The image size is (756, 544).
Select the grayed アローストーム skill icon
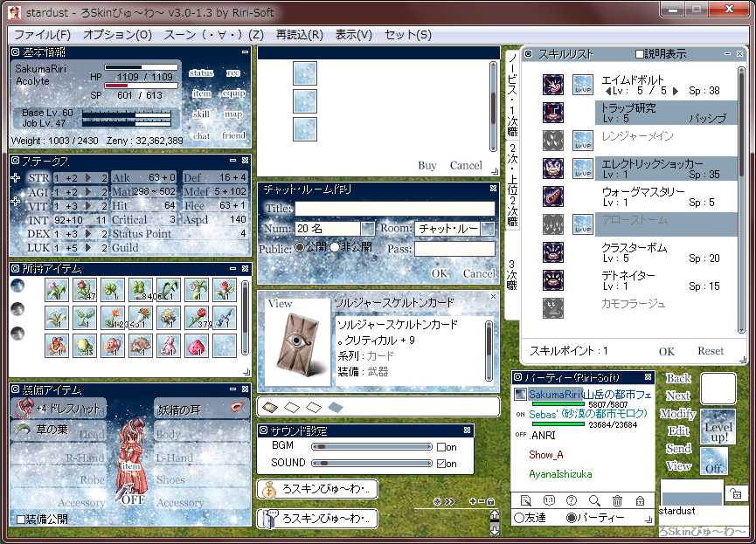pyautogui.click(x=552, y=224)
